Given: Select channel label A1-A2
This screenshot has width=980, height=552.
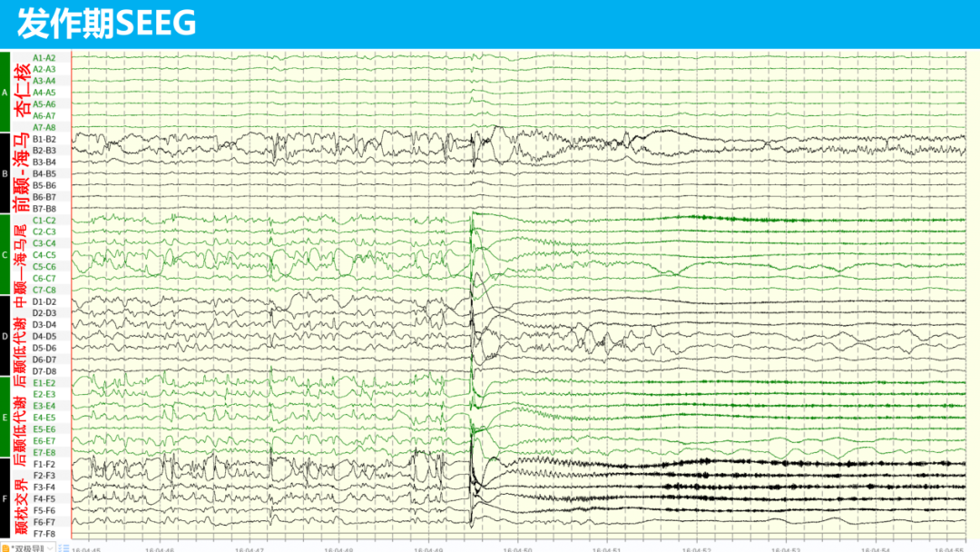Looking at the screenshot, I should point(44,57).
